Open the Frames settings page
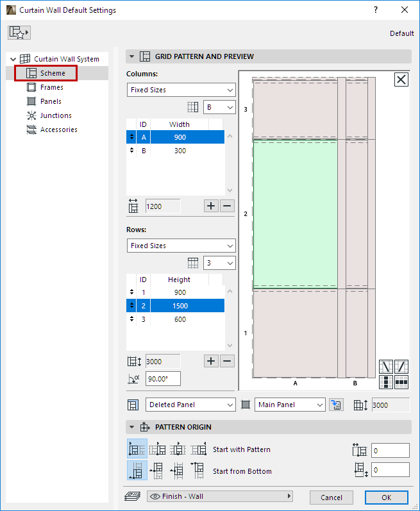 coord(45,87)
